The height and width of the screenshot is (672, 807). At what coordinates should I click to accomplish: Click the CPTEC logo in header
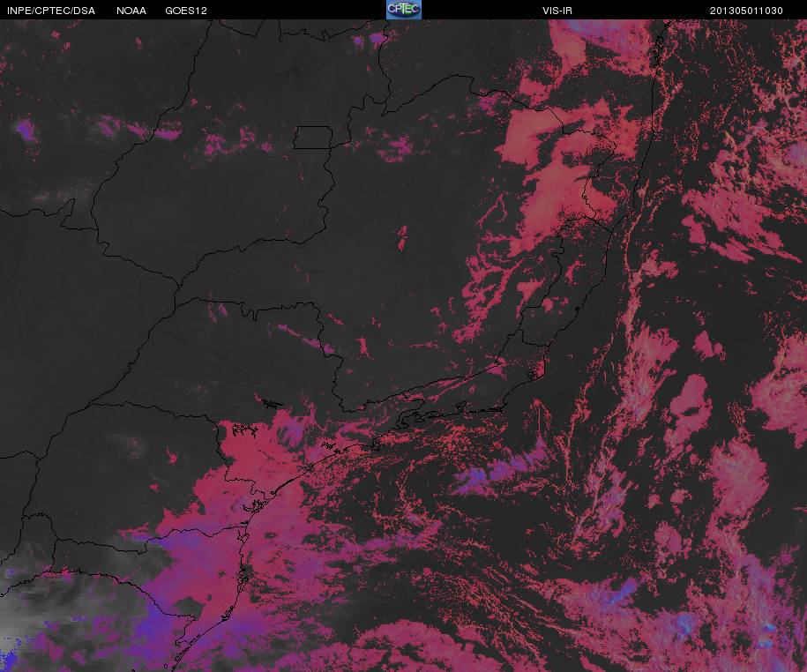[x=404, y=10]
